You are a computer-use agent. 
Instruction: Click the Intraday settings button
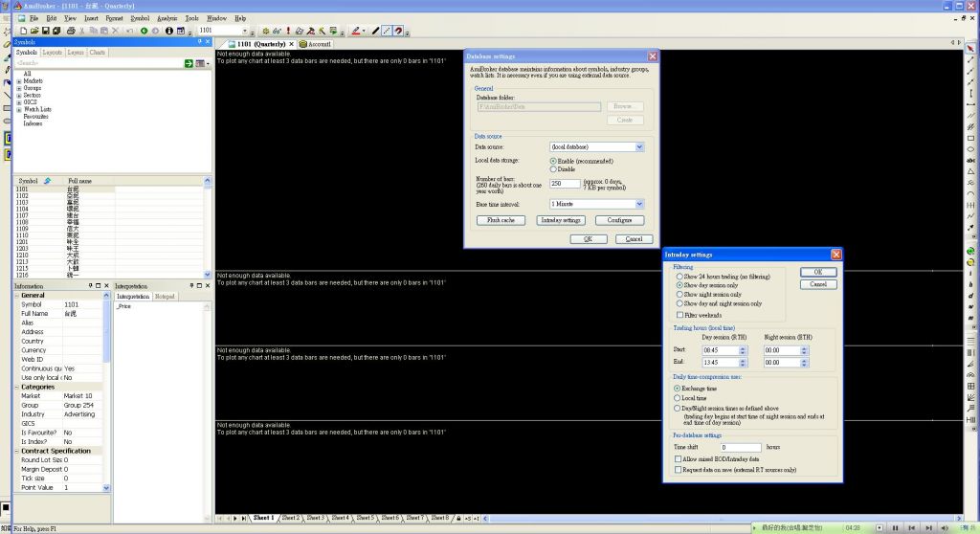(561, 220)
